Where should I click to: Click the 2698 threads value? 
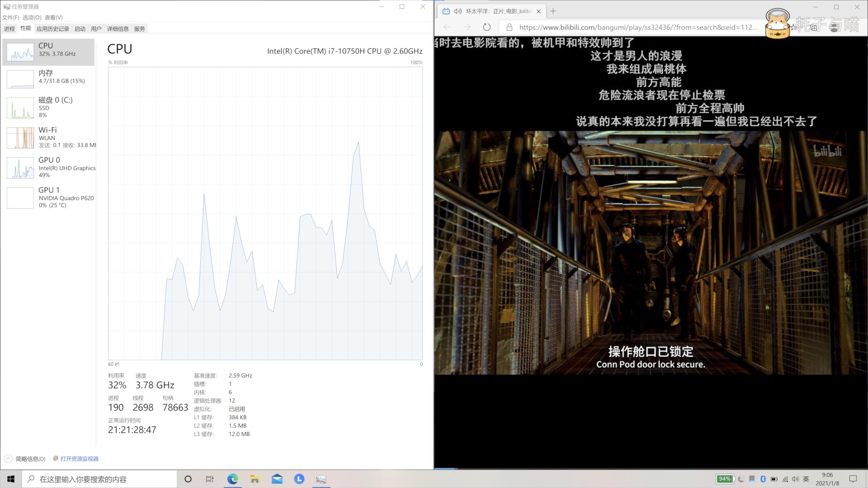tap(143, 408)
